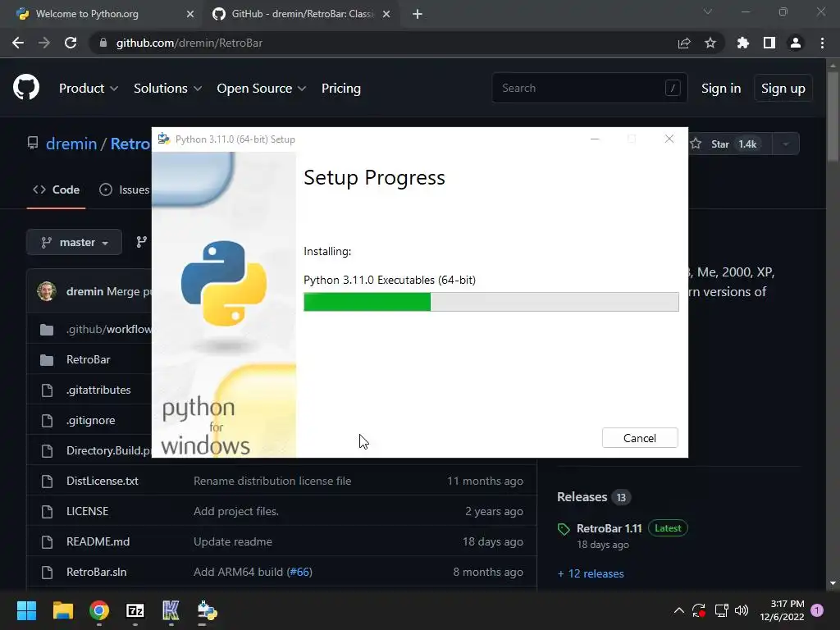Open the .gitignore file
840x630 pixels.
[x=90, y=421]
